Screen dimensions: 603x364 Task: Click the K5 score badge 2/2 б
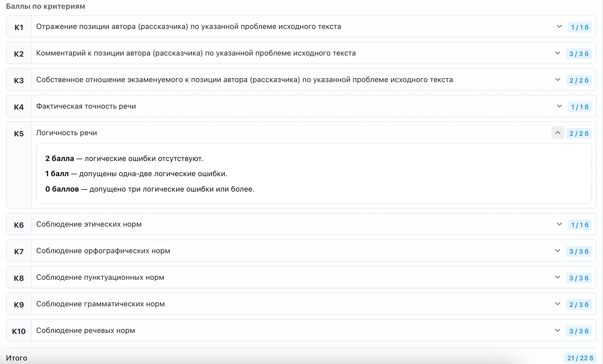pos(579,133)
